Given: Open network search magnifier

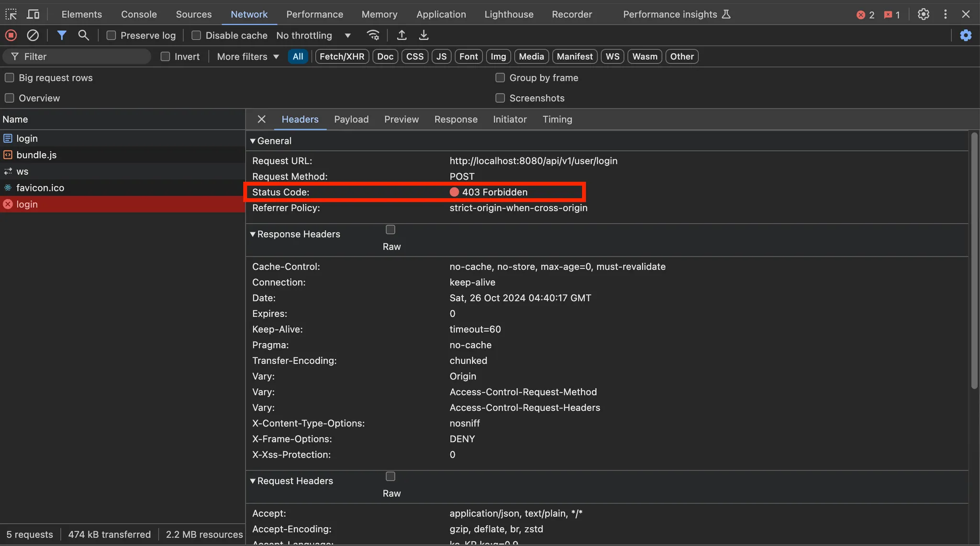Looking at the screenshot, I should [84, 35].
